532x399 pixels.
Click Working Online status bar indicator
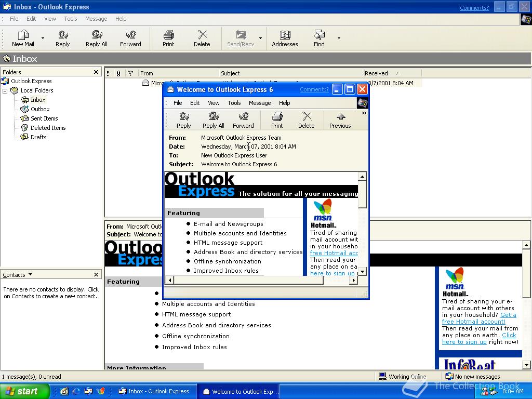tap(403, 377)
